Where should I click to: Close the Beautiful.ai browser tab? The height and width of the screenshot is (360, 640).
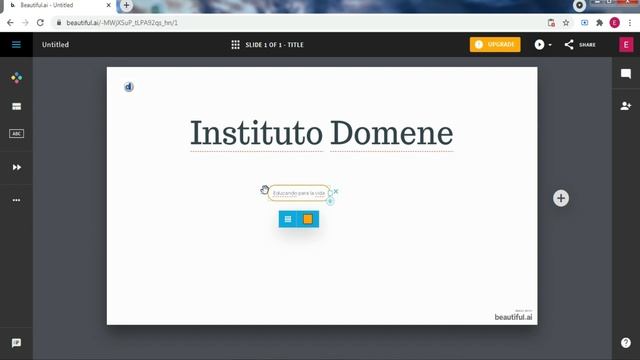click(109, 5)
